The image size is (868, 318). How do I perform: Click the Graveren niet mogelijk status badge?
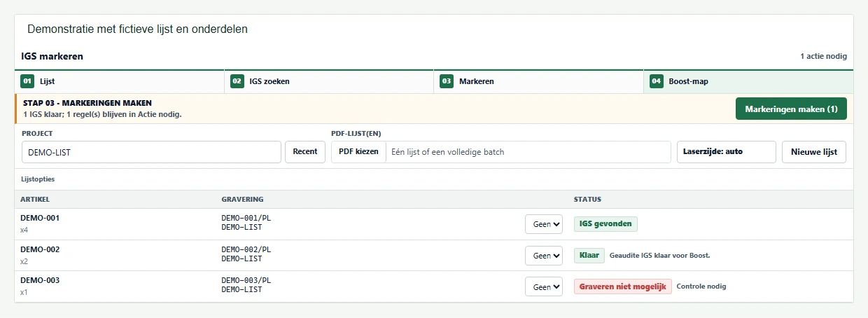[x=623, y=286]
